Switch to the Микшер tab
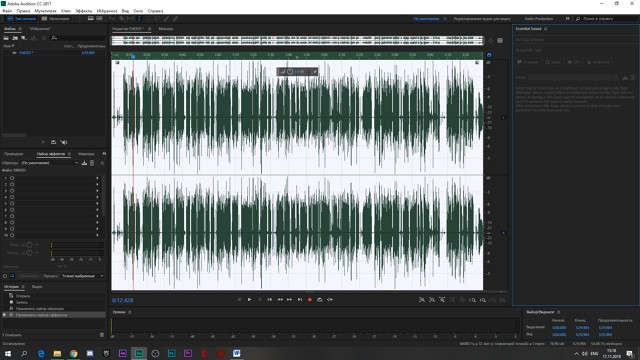Viewport: 640px width, 360px height. coord(166,29)
